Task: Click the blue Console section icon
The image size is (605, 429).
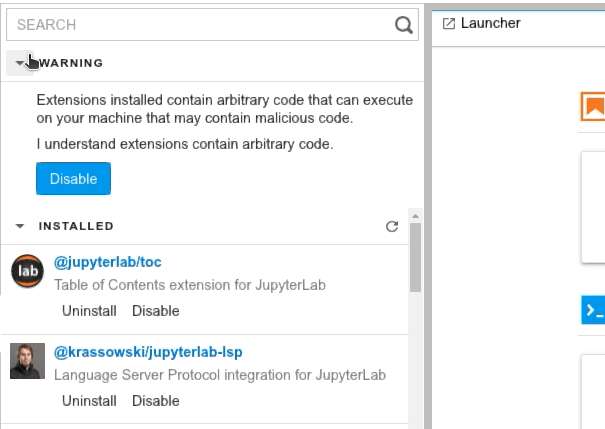Action: 593,310
